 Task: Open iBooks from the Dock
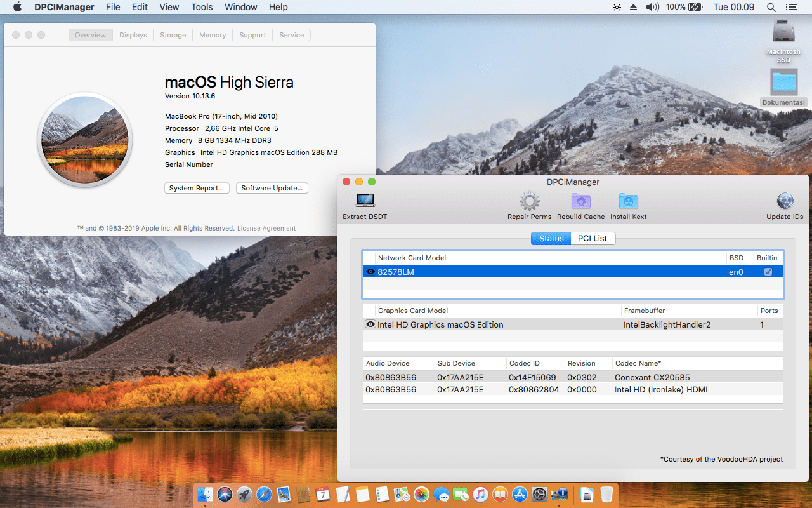(x=500, y=495)
